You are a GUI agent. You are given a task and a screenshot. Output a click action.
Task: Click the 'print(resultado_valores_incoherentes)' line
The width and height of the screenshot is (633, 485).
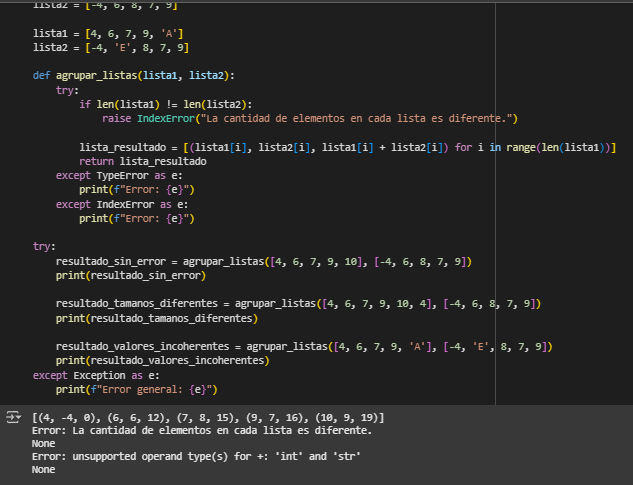[163, 360]
